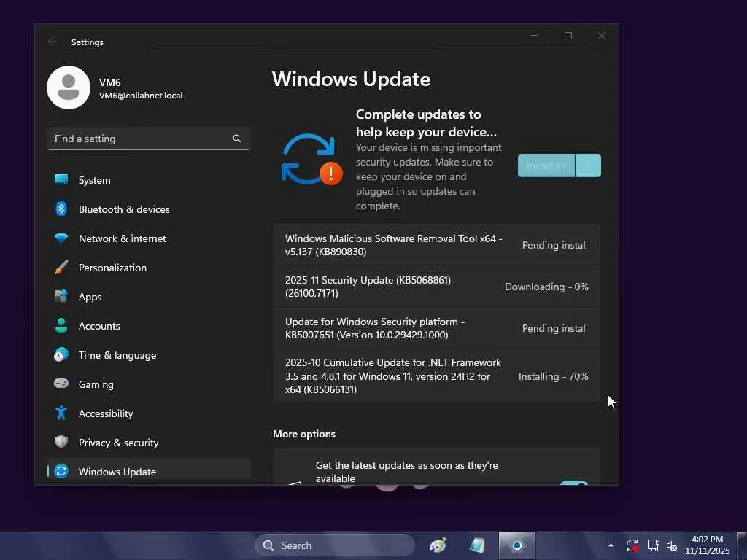Click VM6@collabnet.local account text
The image size is (747, 560).
(x=141, y=96)
